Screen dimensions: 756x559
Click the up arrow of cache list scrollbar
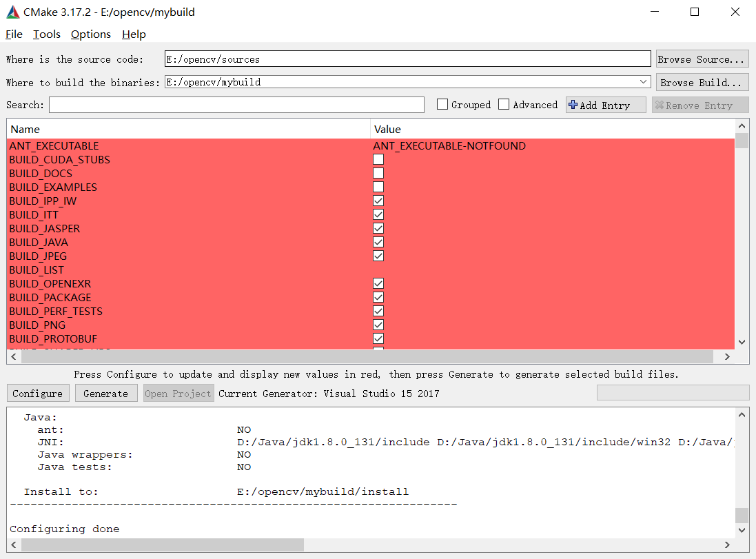(x=742, y=126)
